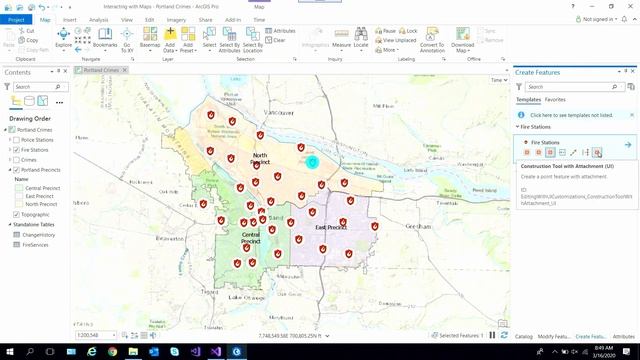Click the Contents filter icon
Screen dimensions: 640x360
pyautogui.click(x=7, y=87)
